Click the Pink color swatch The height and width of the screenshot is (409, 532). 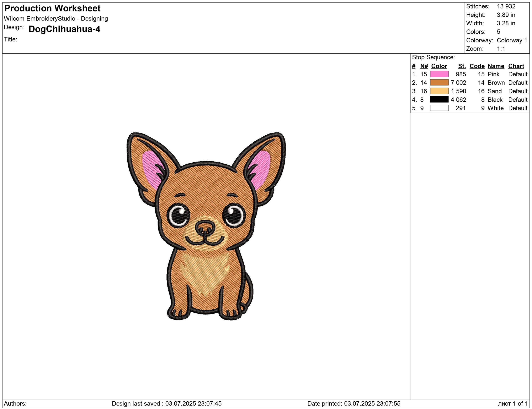[439, 74]
